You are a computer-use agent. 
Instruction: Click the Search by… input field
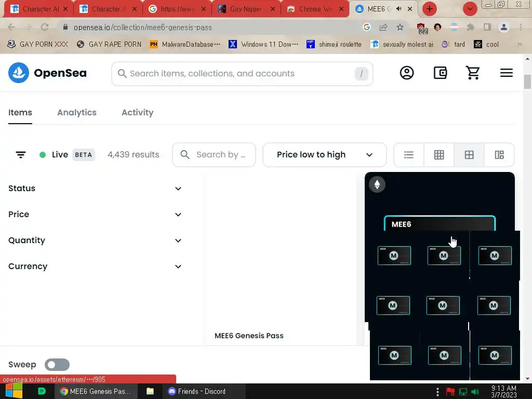click(214, 155)
